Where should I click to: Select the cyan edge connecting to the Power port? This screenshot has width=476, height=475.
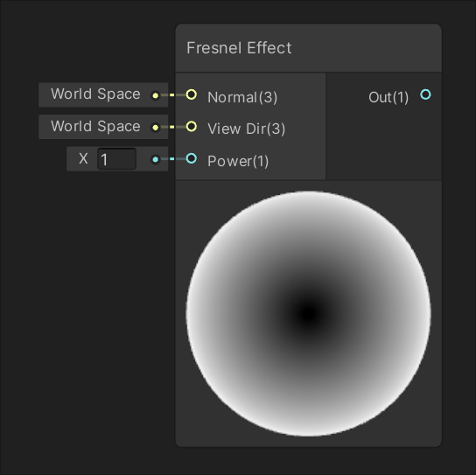[x=173, y=158]
